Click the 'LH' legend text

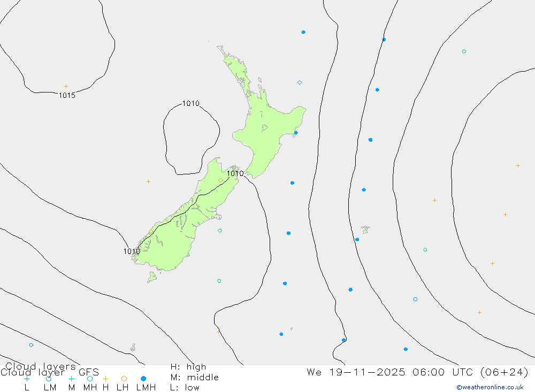click(123, 388)
